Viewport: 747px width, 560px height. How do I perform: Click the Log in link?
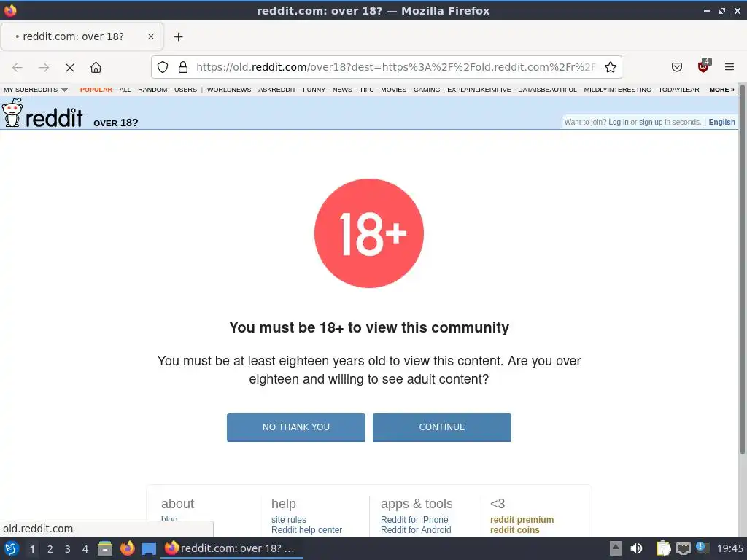coord(619,122)
